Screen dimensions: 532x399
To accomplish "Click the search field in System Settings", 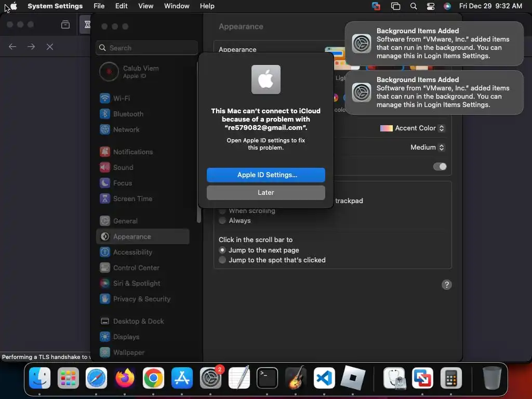I will 147,48.
